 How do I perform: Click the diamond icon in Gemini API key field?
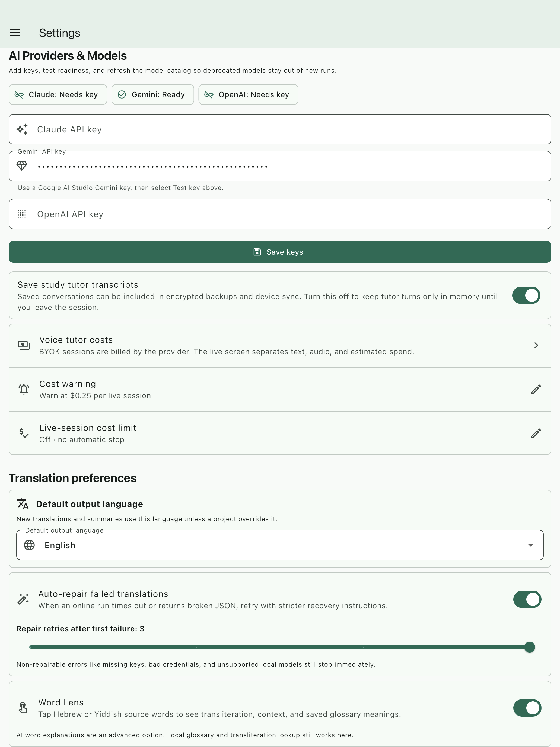[x=22, y=166]
